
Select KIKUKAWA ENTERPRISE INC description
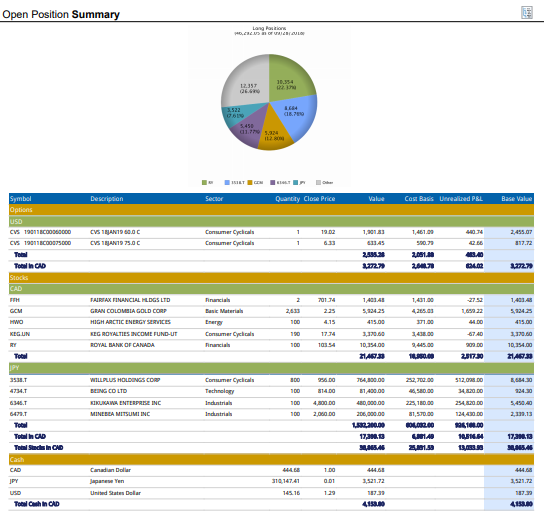click(x=126, y=403)
